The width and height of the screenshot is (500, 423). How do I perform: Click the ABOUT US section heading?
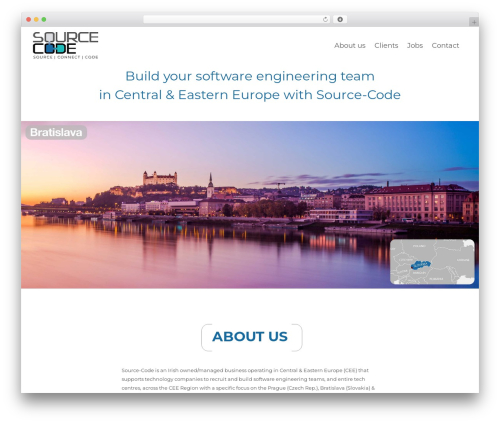pos(250,337)
